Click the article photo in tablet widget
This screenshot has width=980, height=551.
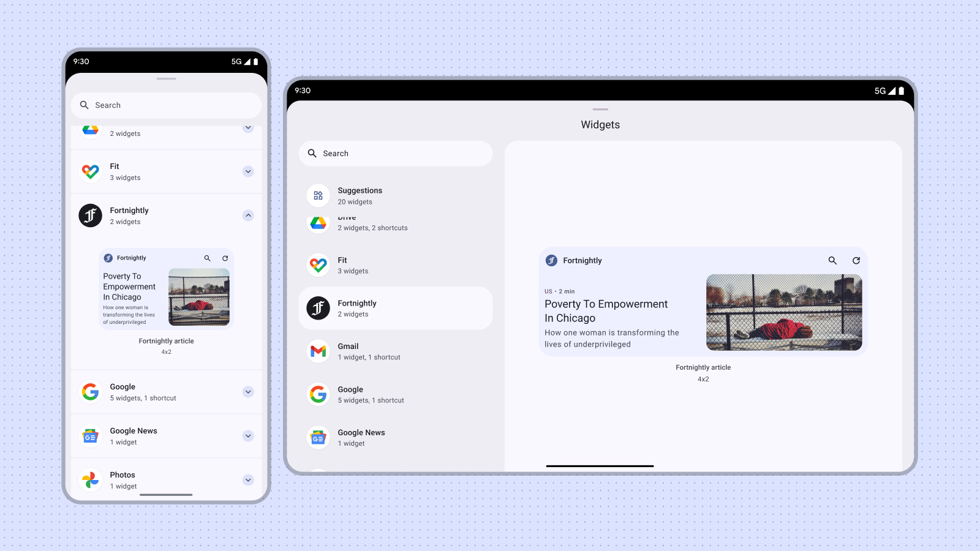[x=784, y=312]
